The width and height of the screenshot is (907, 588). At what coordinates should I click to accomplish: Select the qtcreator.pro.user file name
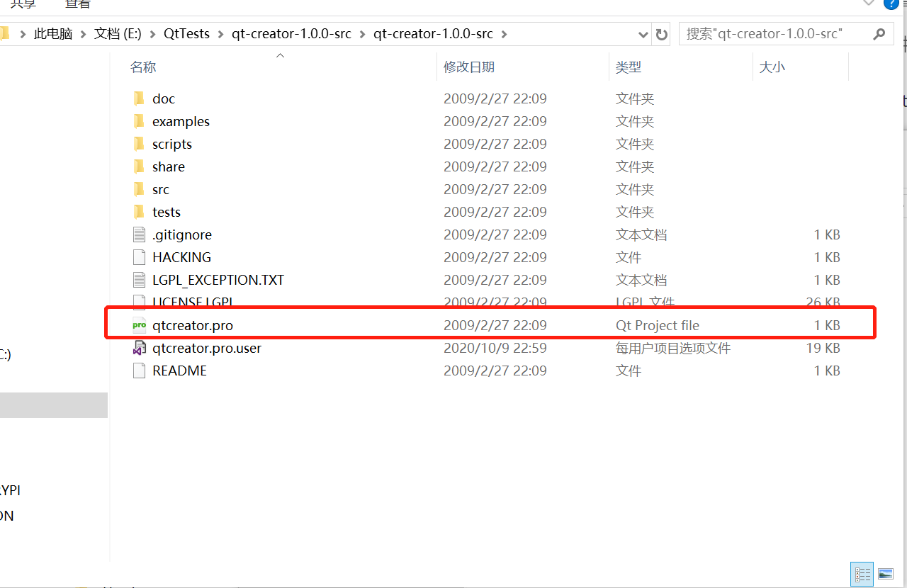(207, 348)
